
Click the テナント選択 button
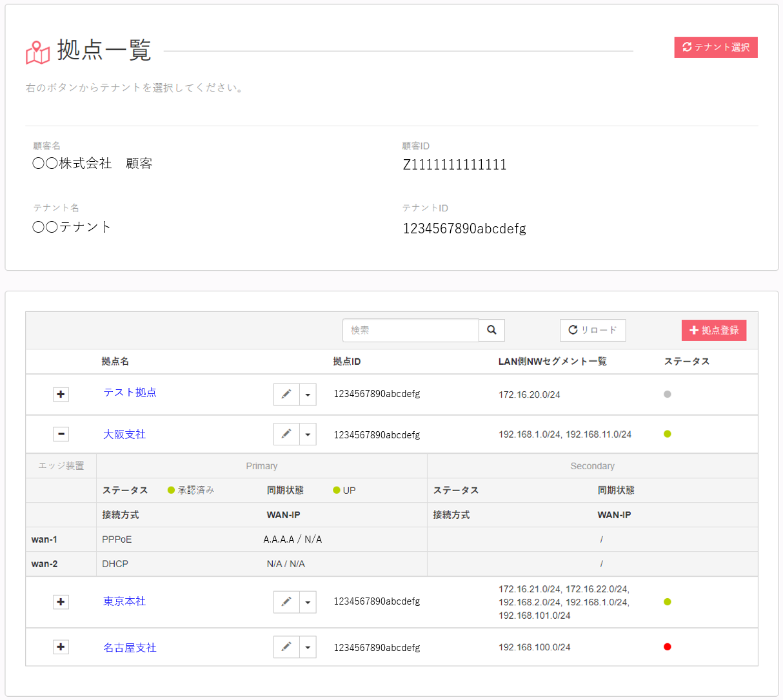[715, 47]
